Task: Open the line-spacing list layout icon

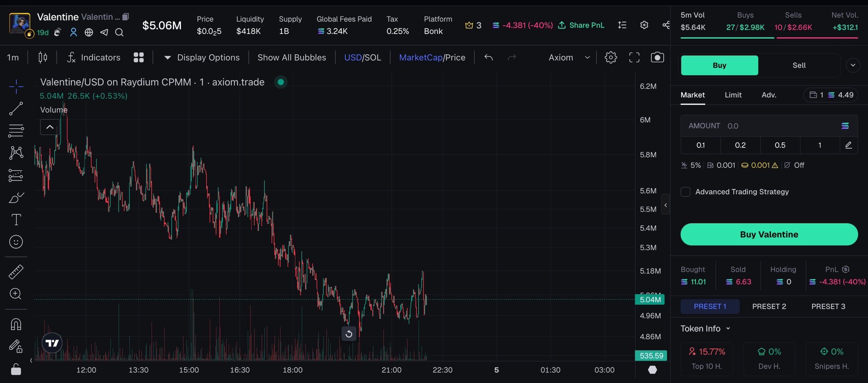Action: click(x=622, y=25)
